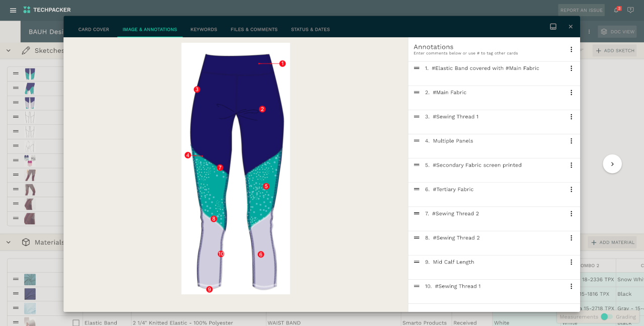The image size is (644, 326).
Task: Open options menu for Multiple Panels annotation
Action: pyautogui.click(x=571, y=141)
